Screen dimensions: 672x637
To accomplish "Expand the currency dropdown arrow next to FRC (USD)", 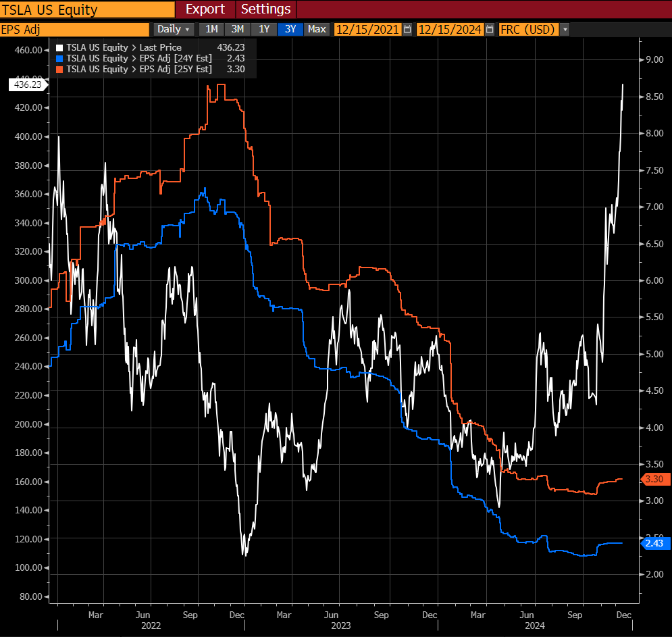I will click(x=565, y=29).
